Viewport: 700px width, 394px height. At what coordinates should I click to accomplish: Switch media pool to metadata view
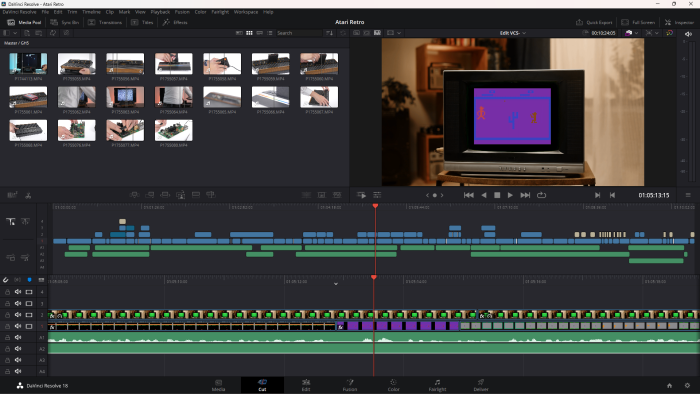pyautogui.click(x=239, y=33)
